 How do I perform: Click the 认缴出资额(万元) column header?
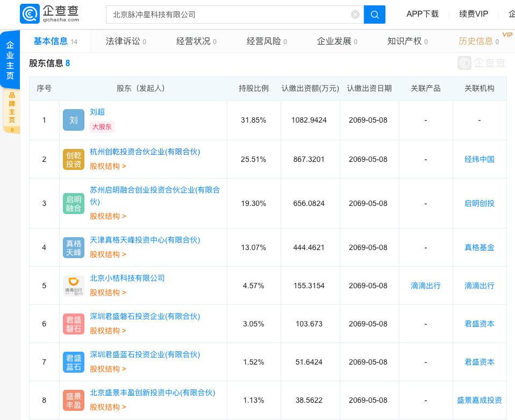[x=310, y=88]
